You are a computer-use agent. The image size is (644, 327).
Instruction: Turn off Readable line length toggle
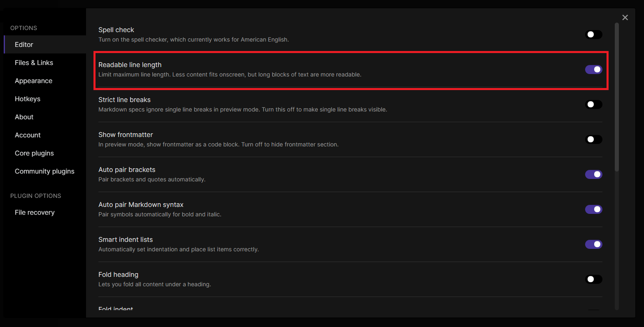coord(593,70)
